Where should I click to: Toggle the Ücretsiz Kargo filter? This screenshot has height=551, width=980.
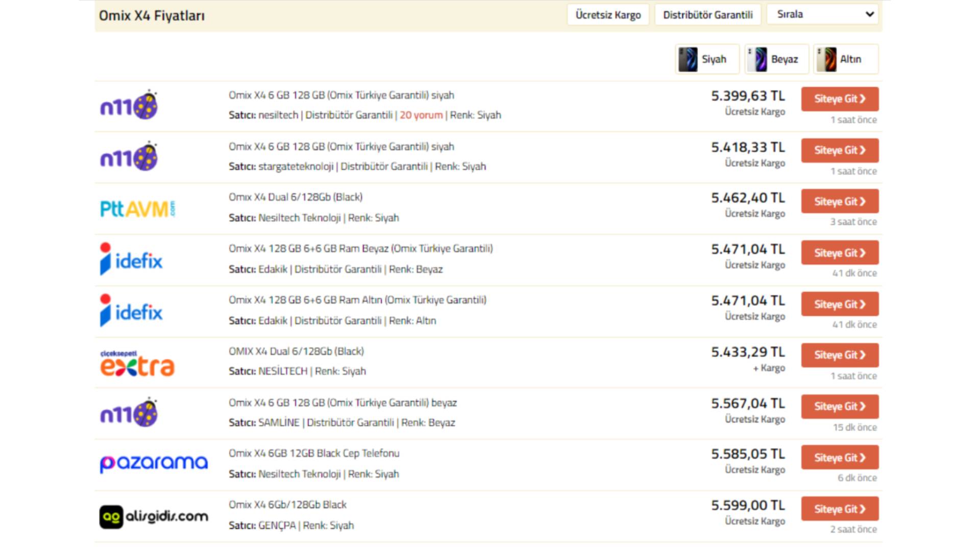point(607,15)
